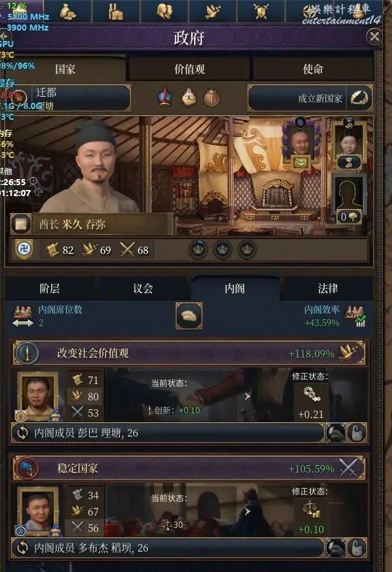This screenshot has width=392, height=572.
Task: Click the 成立新国家 button
Action: pos(310,98)
